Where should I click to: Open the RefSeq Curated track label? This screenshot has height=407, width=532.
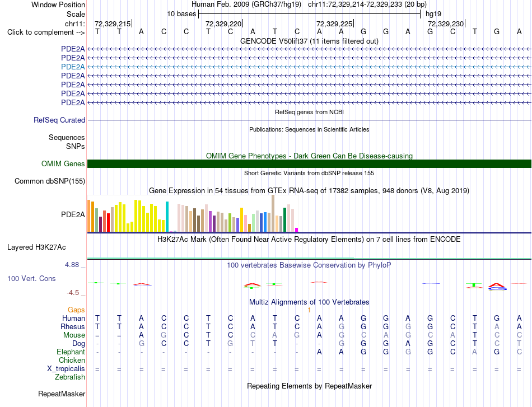tap(59, 120)
